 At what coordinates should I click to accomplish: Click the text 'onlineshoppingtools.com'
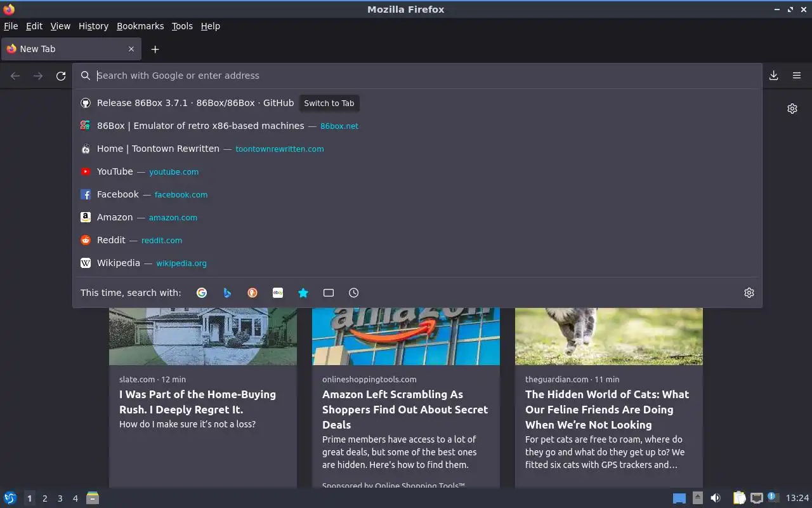coord(369,379)
